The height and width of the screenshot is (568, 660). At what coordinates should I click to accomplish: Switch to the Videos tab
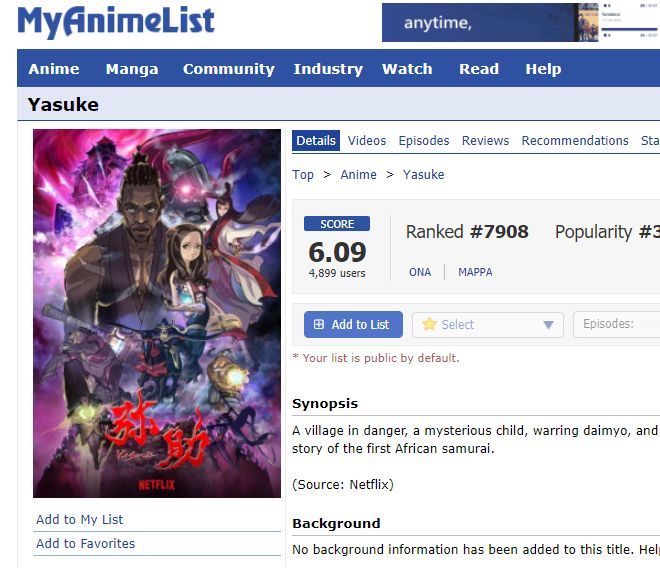[367, 141]
